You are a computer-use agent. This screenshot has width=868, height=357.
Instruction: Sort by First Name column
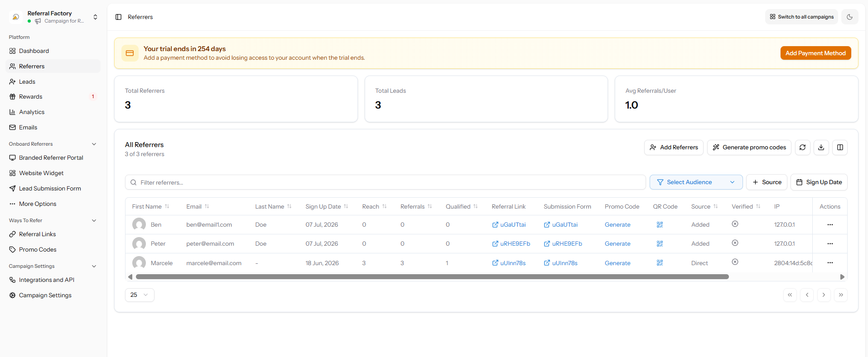(x=151, y=206)
